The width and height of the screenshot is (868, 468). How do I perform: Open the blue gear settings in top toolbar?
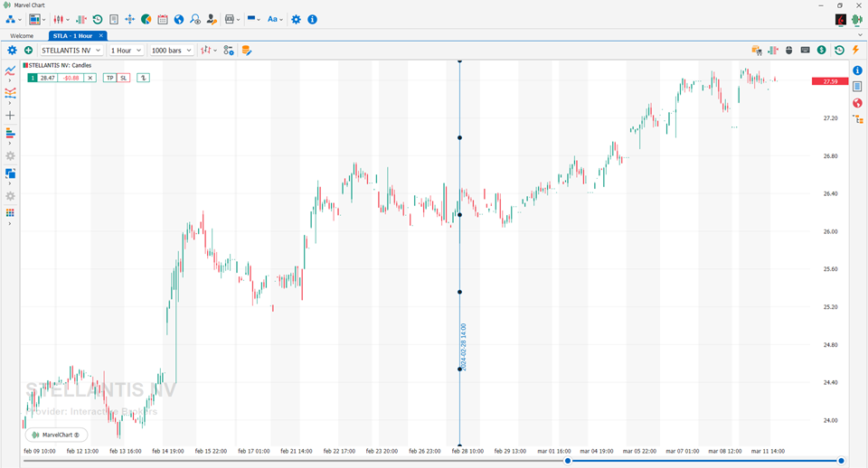coord(297,19)
